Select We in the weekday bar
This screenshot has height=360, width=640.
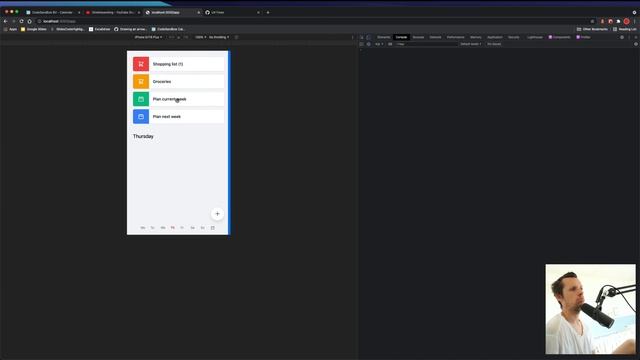coord(163,228)
